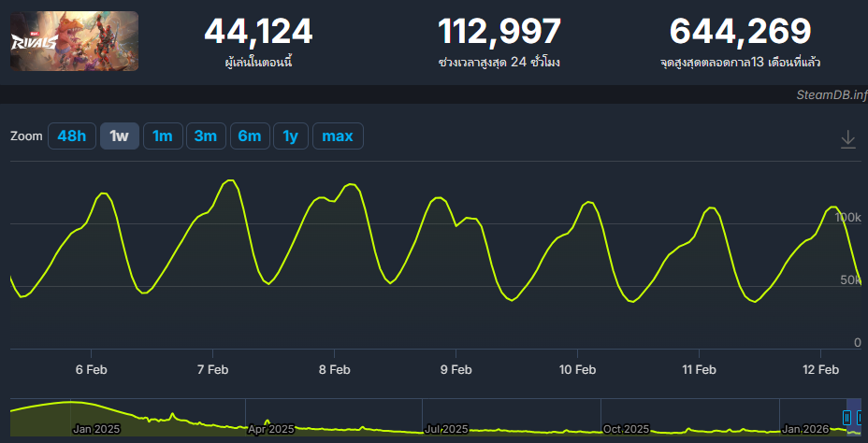
Task: Click the left navigator range handle
Action: (848, 417)
